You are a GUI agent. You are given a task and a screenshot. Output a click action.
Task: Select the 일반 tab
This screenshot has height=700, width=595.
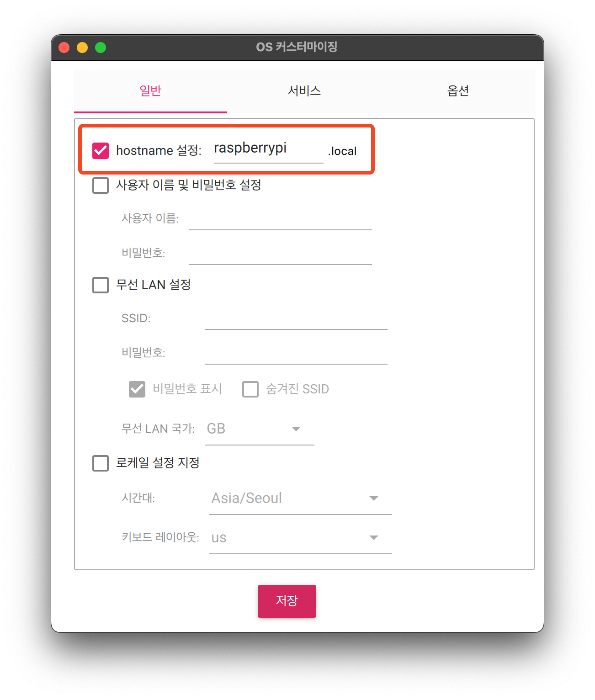click(x=150, y=91)
